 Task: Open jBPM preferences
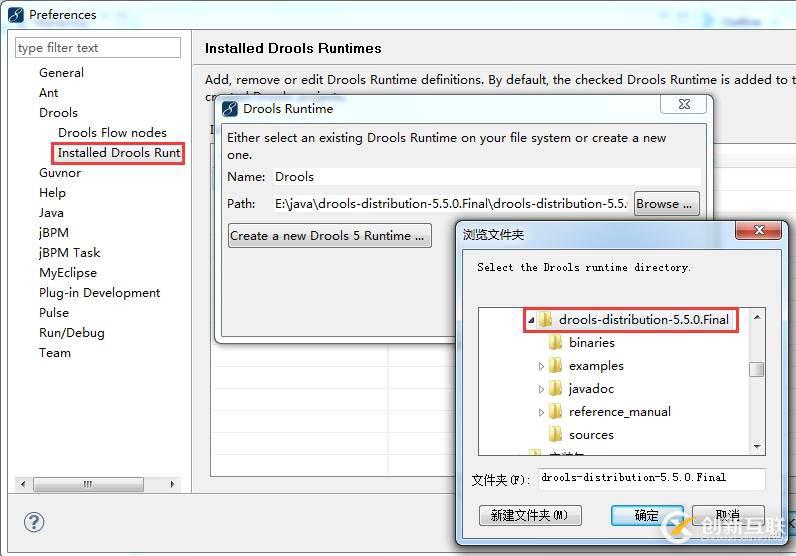tap(54, 233)
